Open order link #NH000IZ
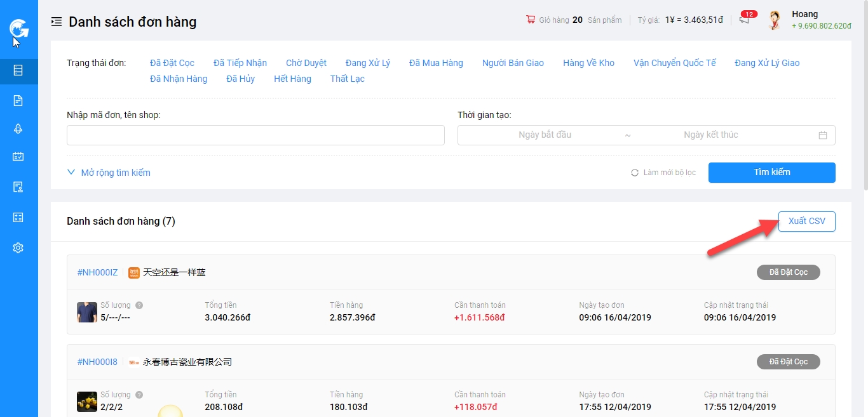Image resolution: width=868 pixels, height=417 pixels. coord(97,272)
